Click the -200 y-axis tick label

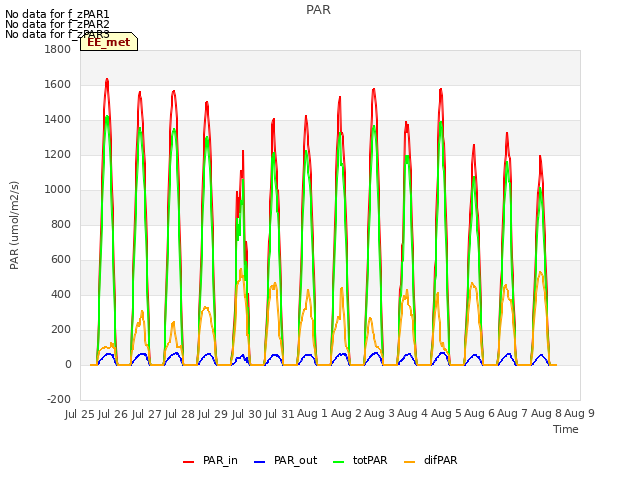coord(59,400)
